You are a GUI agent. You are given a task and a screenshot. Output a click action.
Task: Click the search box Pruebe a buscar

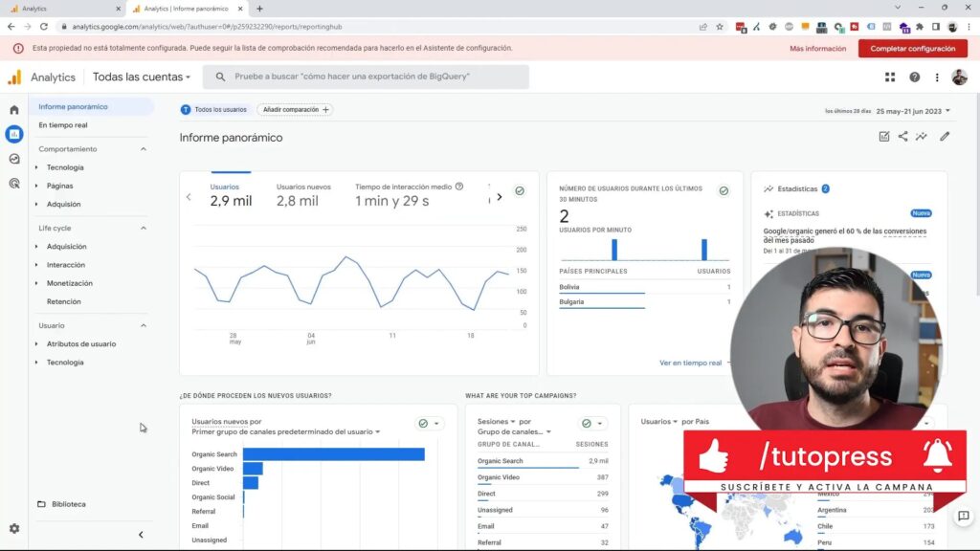(x=366, y=77)
